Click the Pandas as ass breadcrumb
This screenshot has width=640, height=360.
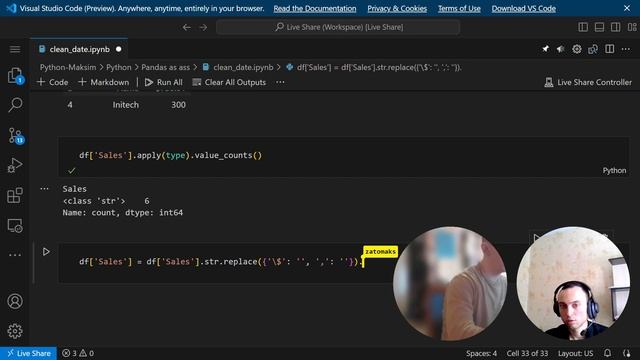165,67
